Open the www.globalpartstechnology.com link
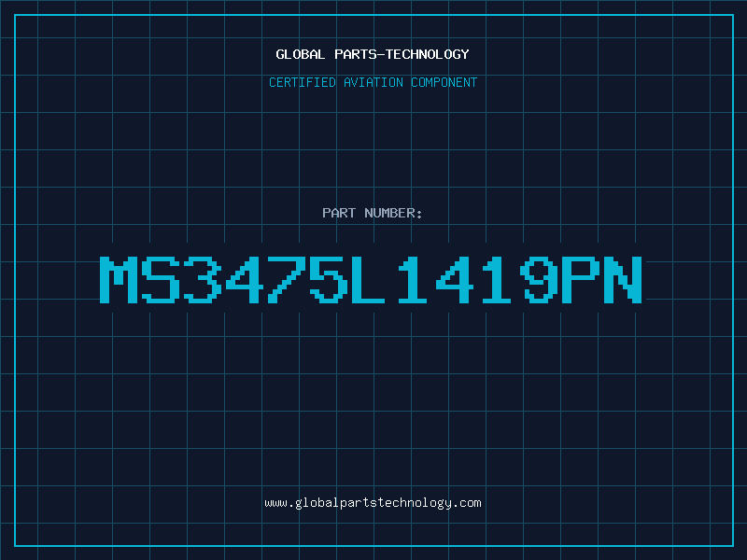 373,503
